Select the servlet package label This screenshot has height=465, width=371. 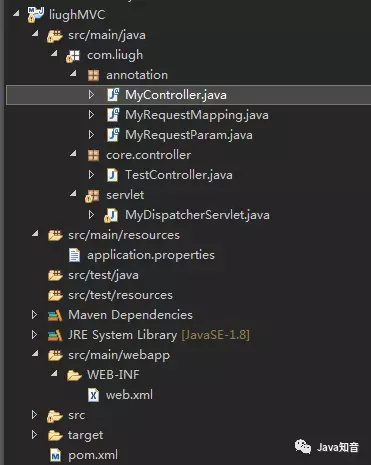tap(125, 195)
